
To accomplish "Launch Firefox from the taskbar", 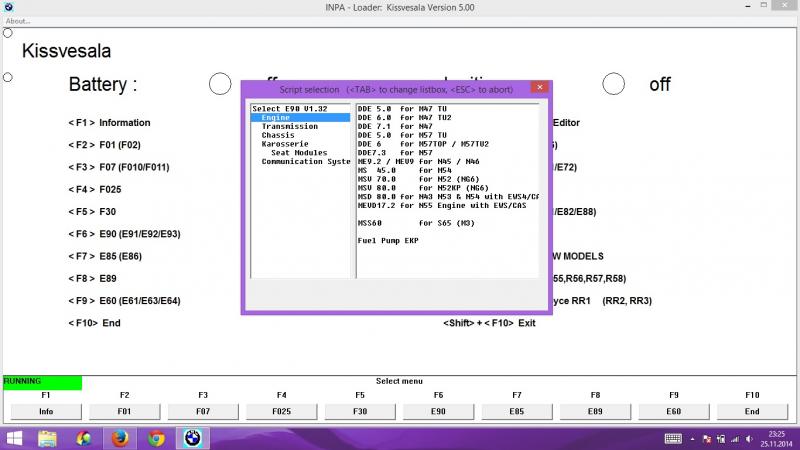I will click(x=120, y=438).
